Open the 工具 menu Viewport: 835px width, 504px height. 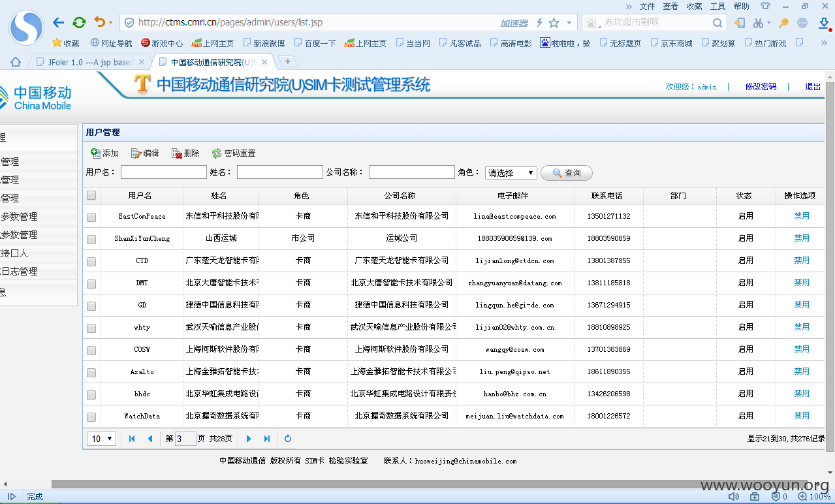(717, 6)
